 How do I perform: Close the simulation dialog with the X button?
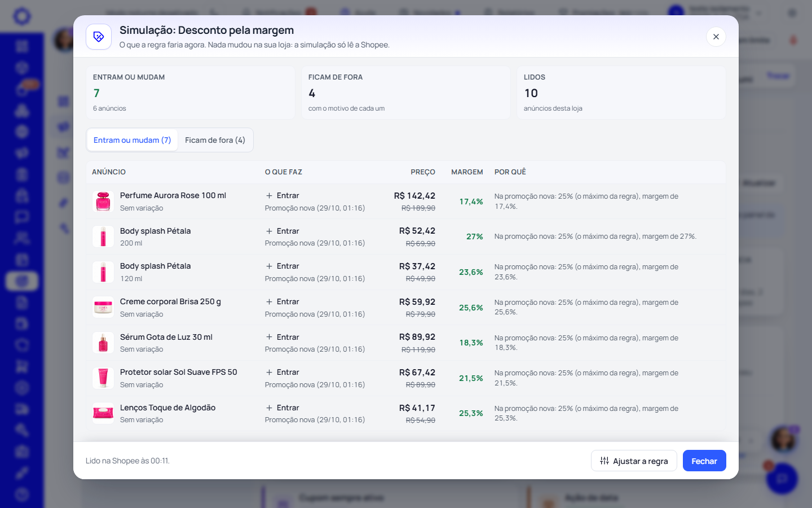click(716, 37)
